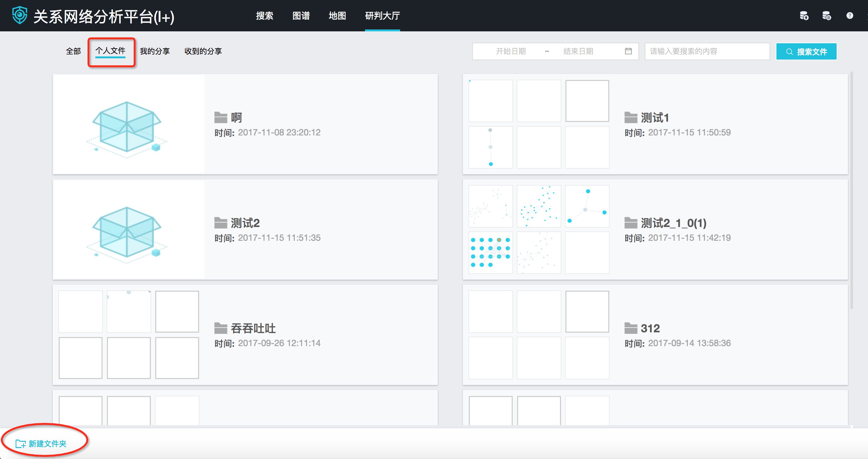Click timestamp 2017-11-15 11:50:59
The width and height of the screenshot is (868, 459).
tap(689, 132)
